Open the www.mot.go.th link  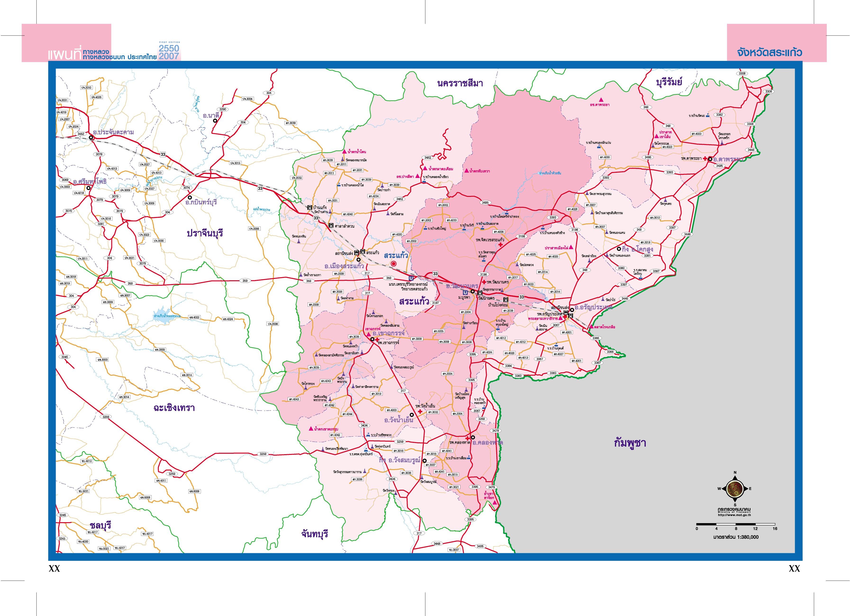click(734, 515)
